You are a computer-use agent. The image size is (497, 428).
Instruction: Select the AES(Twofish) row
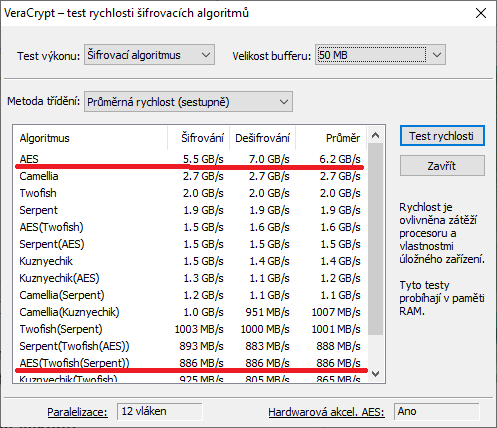190,227
